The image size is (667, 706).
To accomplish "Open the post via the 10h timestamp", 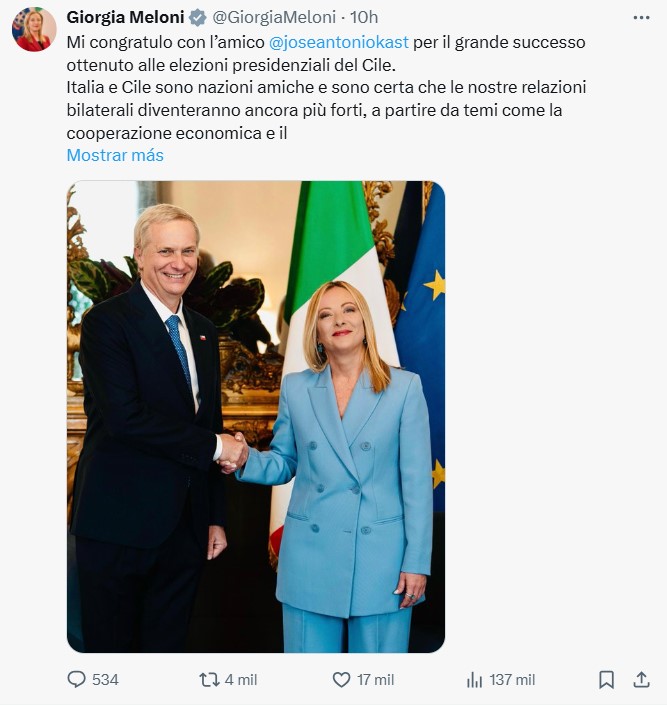I will (365, 17).
